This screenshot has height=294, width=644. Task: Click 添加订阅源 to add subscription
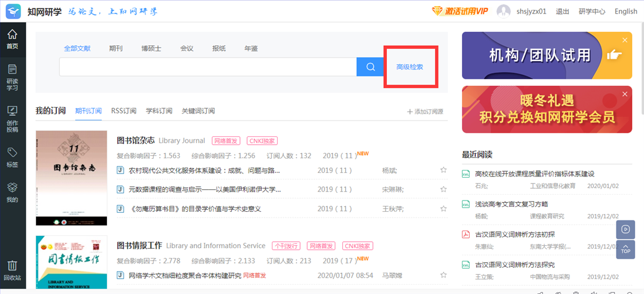click(425, 112)
